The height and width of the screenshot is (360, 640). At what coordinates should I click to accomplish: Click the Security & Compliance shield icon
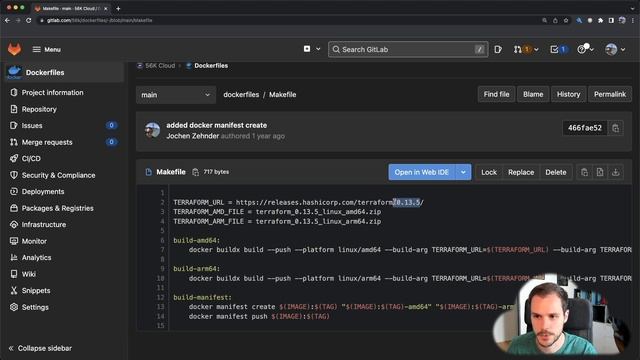pyautogui.click(x=14, y=175)
